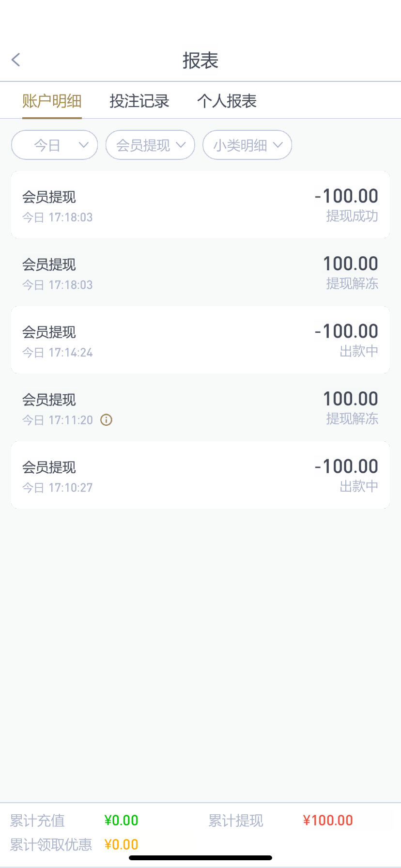Tap the 累计充值 ¥0.00 amount
This screenshot has width=401, height=868.
[x=121, y=821]
